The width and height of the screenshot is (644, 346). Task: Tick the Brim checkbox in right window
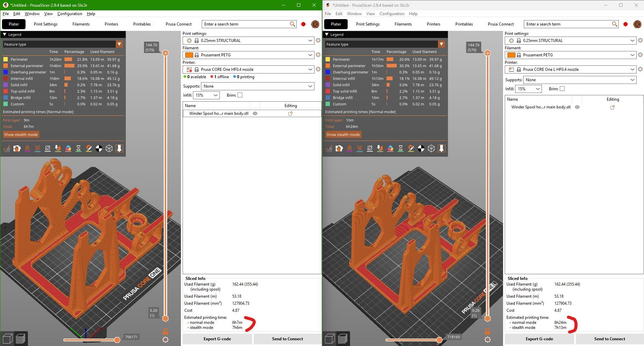pyautogui.click(x=562, y=89)
